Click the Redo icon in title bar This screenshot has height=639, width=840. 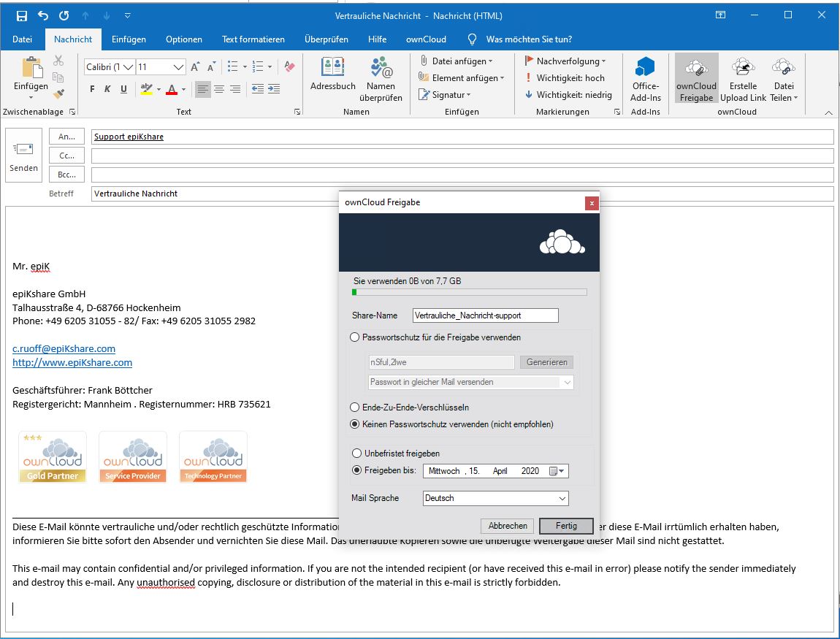(x=64, y=15)
